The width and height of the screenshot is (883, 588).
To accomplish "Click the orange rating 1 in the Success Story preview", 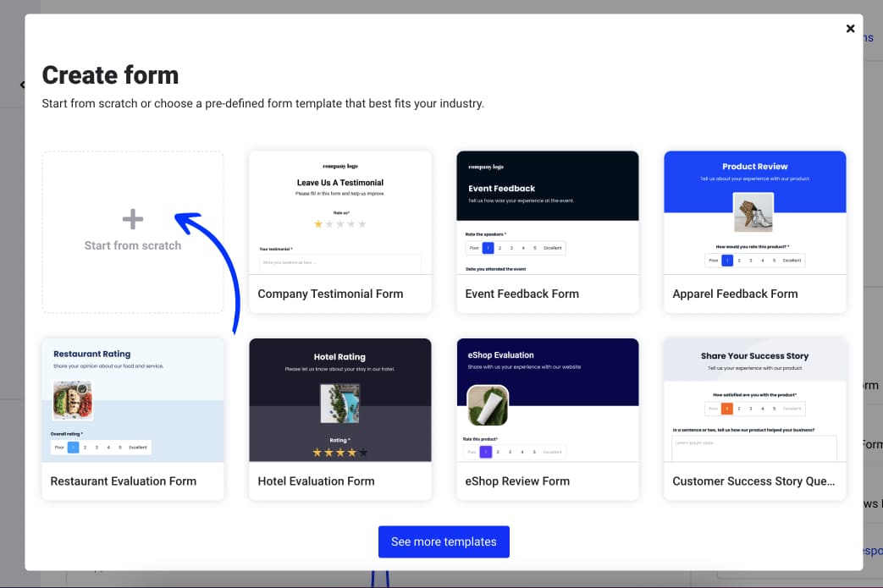I will click(727, 409).
